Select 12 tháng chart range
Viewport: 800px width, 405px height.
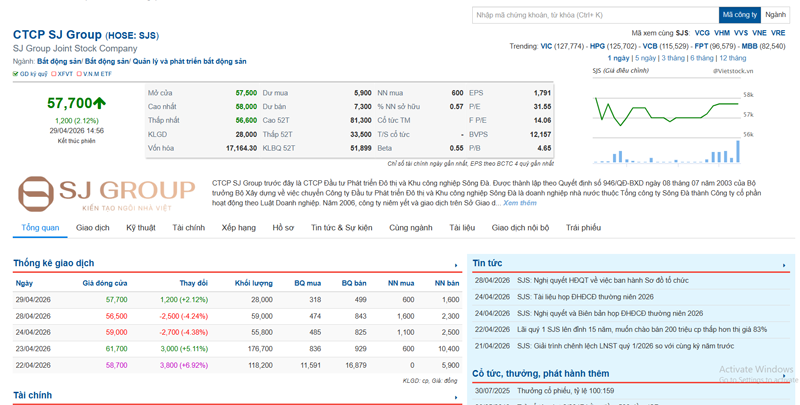(733, 58)
